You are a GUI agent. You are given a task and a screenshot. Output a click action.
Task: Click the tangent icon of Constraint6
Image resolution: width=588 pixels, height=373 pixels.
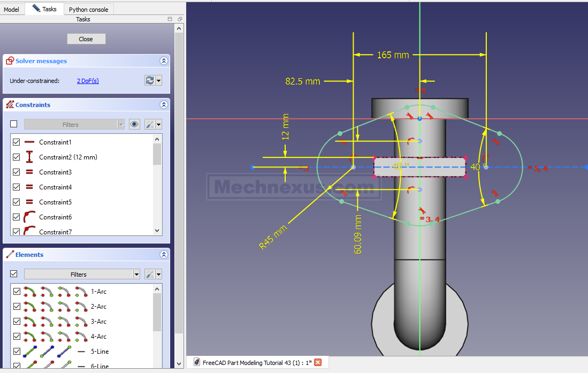tap(29, 217)
